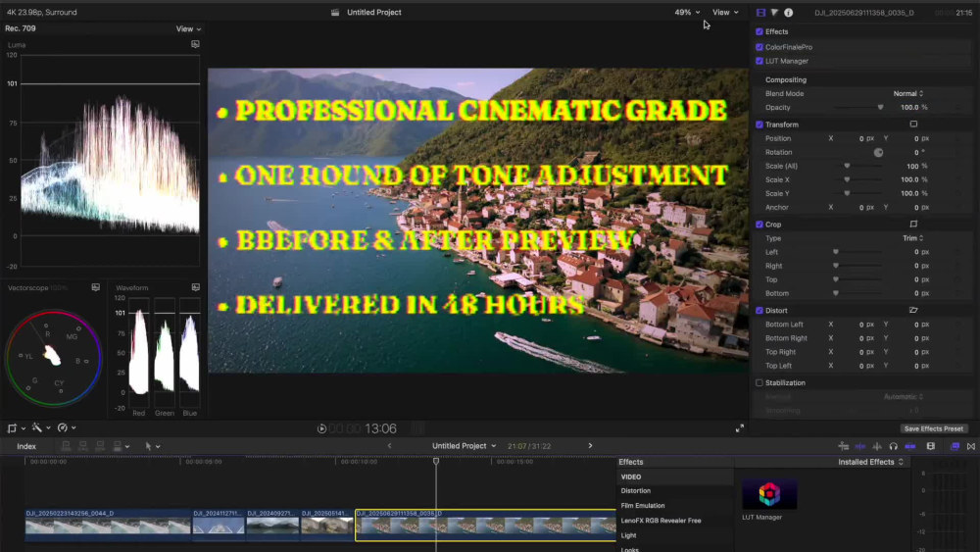Toggle the Effects browser icon
Viewport: 980px width, 552px height.
[x=955, y=446]
